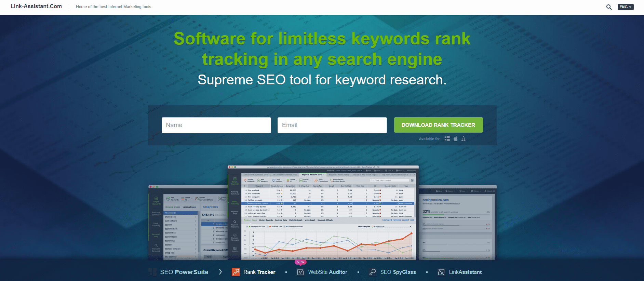Open the SEO SpyGlass tab
The image size is (644, 281).
tap(398, 272)
